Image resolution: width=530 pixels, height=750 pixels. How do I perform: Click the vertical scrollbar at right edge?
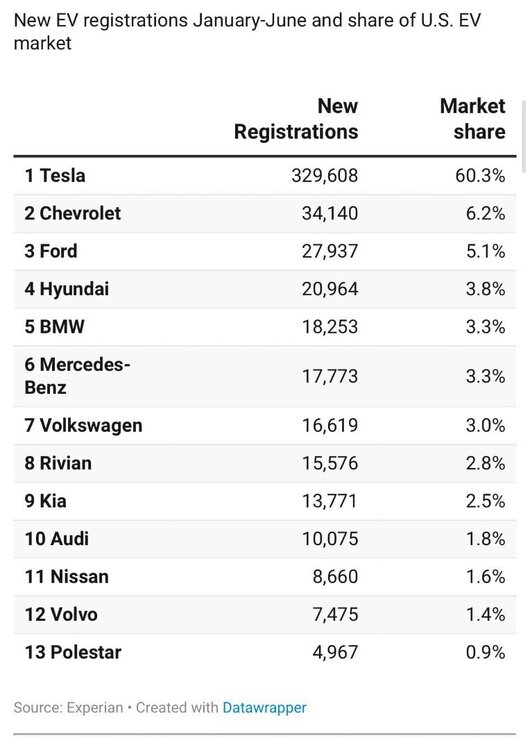[x=524, y=136]
